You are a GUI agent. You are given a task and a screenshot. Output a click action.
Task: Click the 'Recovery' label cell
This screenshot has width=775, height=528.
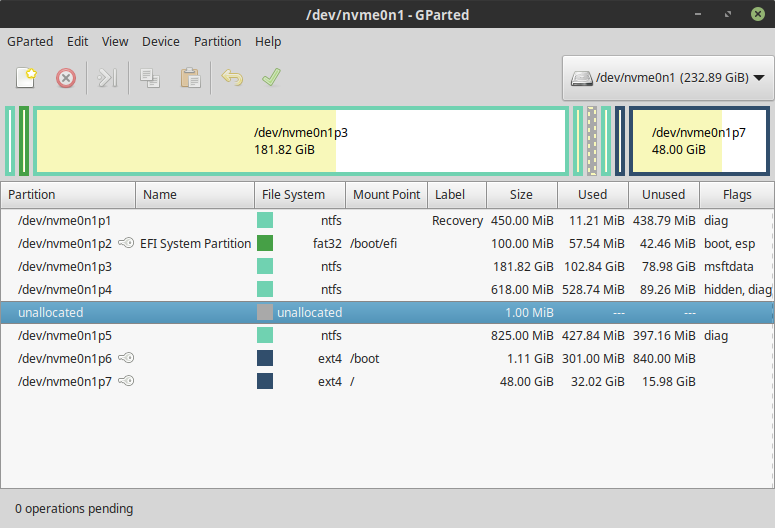tap(457, 221)
